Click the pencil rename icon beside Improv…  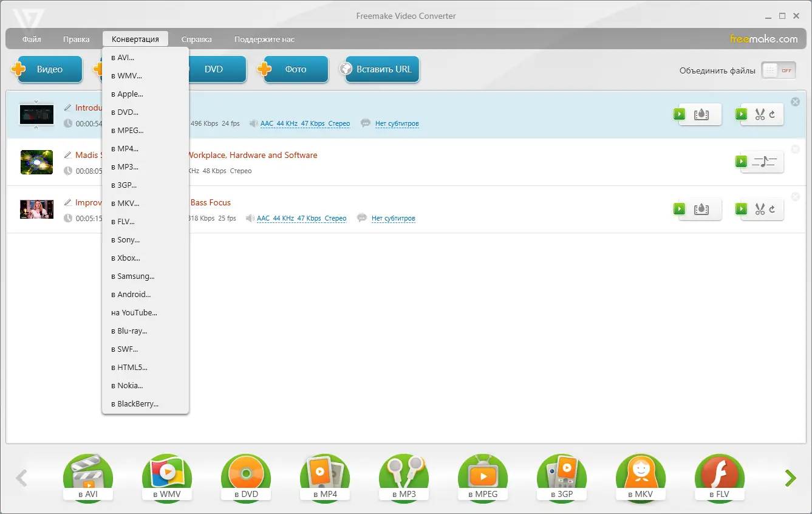tap(68, 202)
